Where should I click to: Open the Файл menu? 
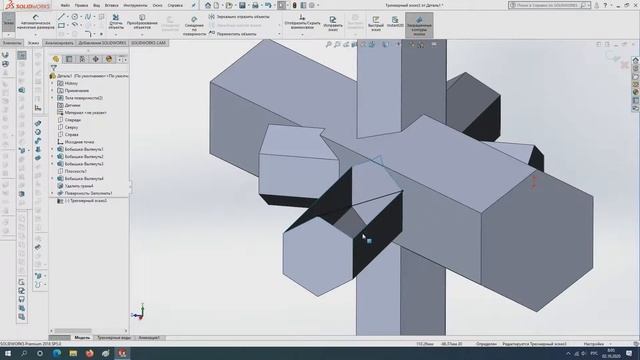[65, 6]
